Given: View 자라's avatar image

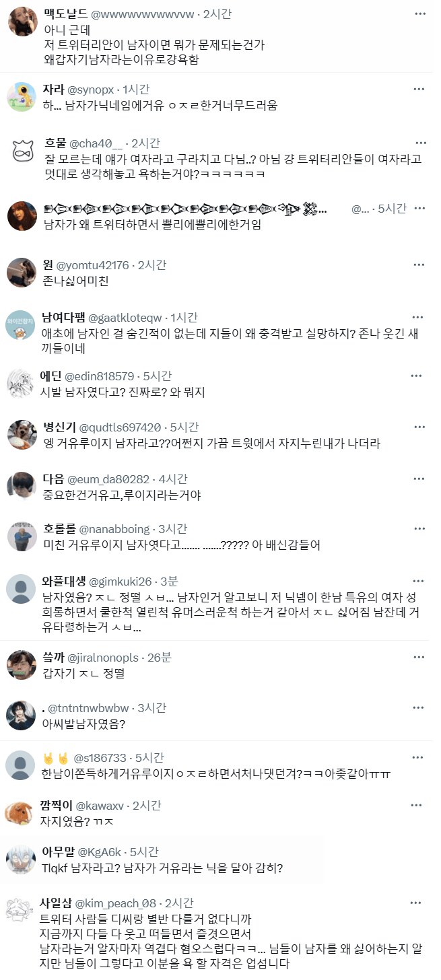Looking at the screenshot, I should [22, 97].
